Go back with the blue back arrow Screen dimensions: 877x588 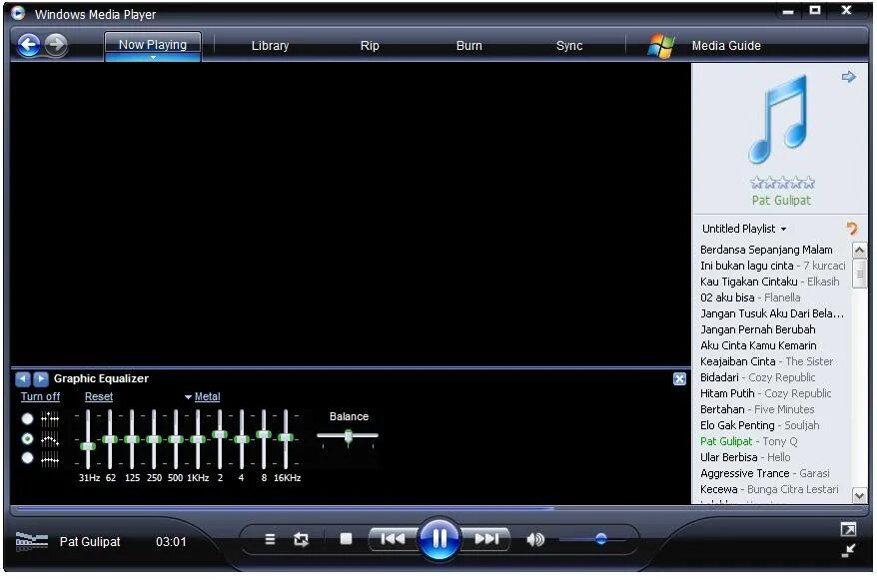pos(29,45)
